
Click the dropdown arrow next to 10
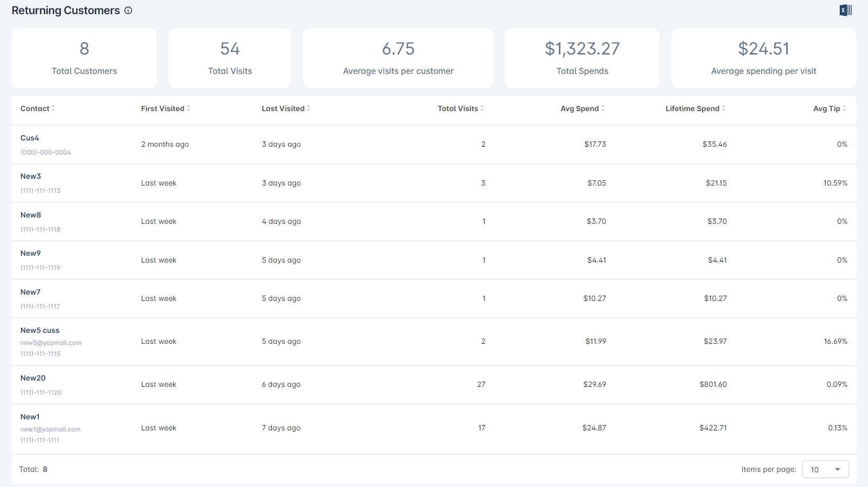point(838,469)
